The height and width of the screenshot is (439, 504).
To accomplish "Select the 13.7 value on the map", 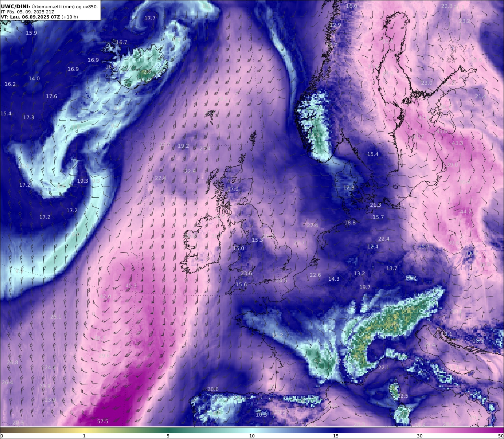I will pyautogui.click(x=392, y=269).
